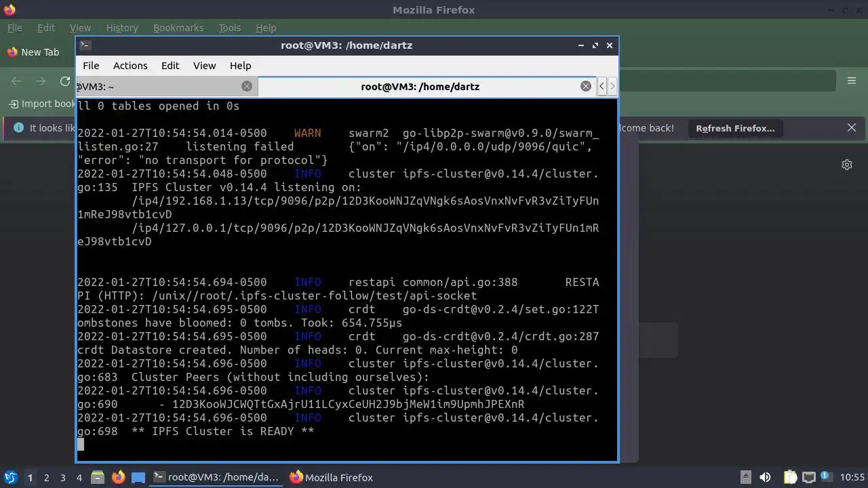Open the LXQt application menu icon

tap(10, 477)
